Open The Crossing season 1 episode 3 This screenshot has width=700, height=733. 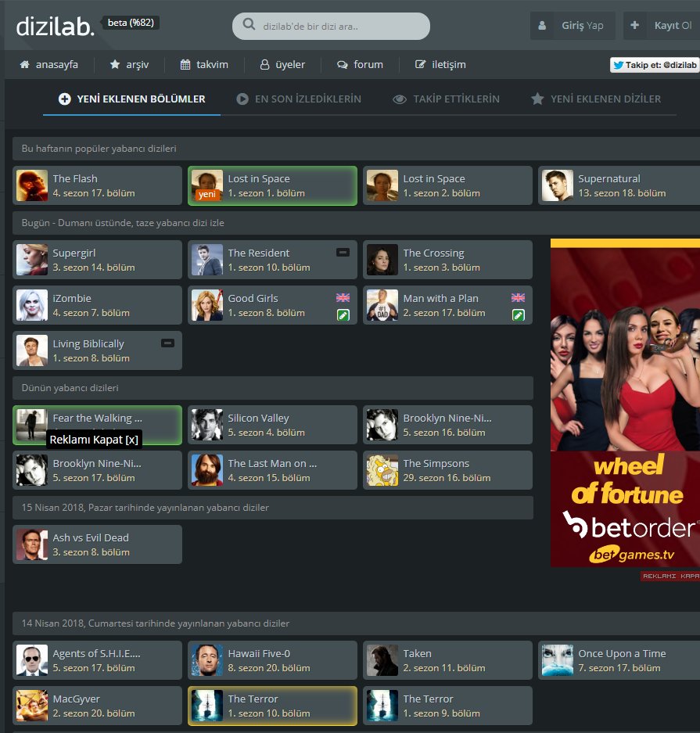pyautogui.click(x=447, y=260)
